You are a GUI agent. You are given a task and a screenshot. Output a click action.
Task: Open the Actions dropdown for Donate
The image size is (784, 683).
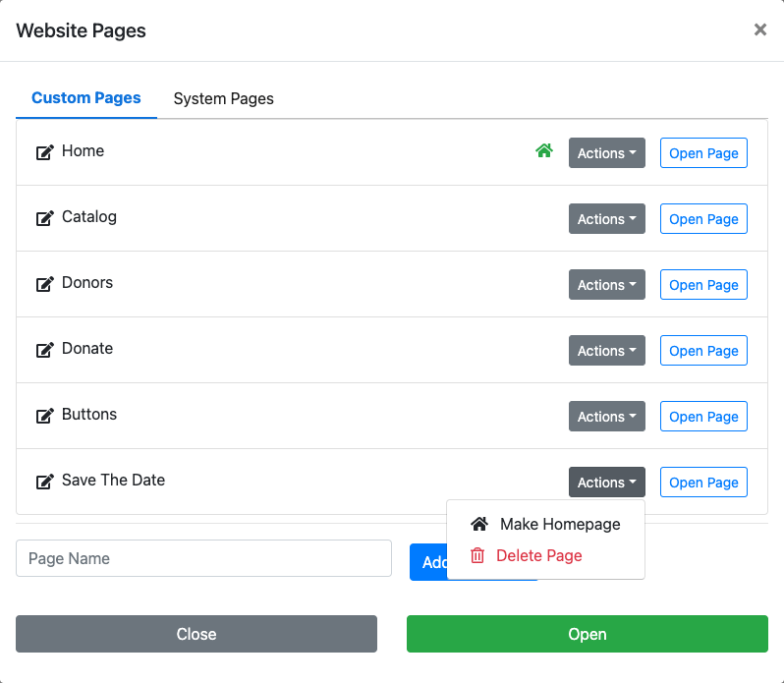[x=606, y=351]
